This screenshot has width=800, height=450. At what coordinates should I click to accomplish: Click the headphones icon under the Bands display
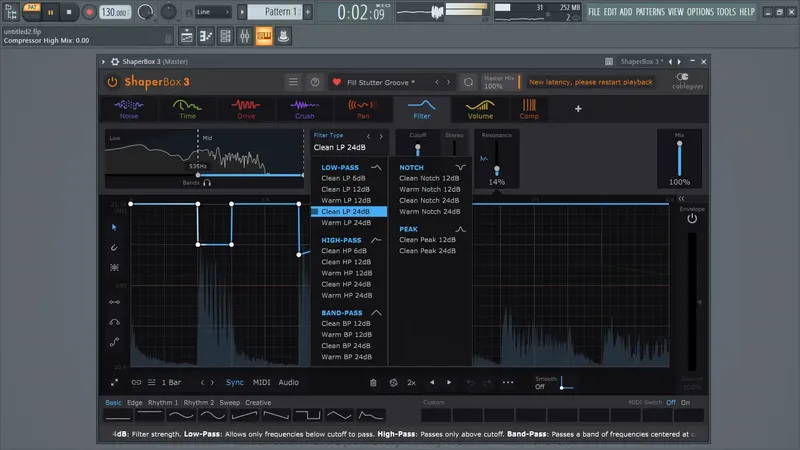pyautogui.click(x=207, y=184)
